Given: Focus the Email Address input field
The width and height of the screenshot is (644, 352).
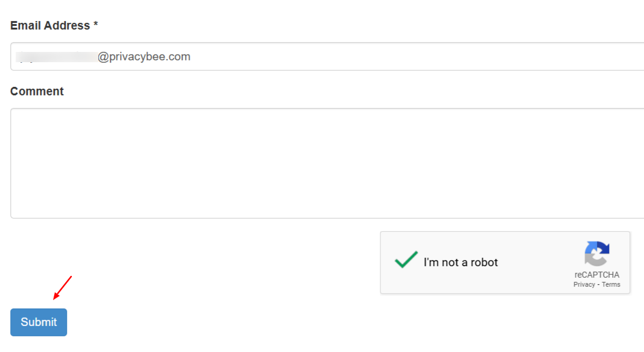Looking at the screenshot, I should (327, 56).
